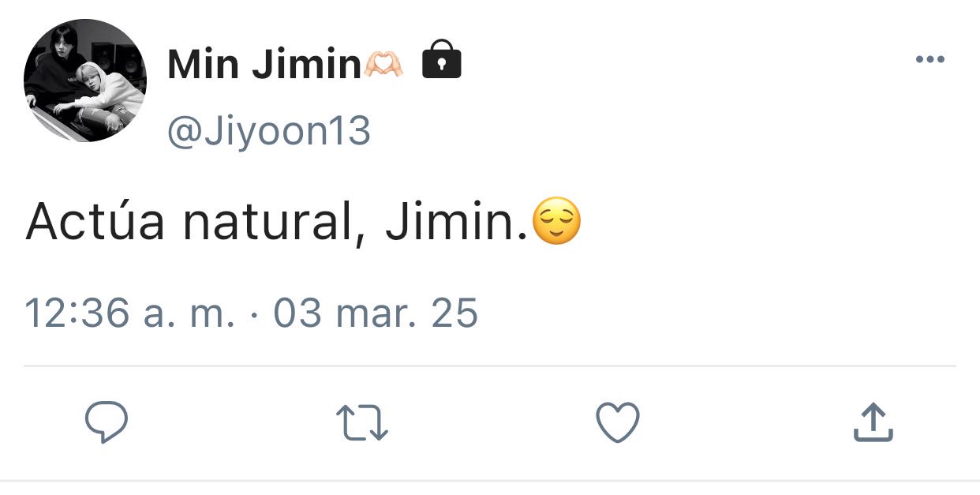Image resolution: width=980 pixels, height=495 pixels.
Task: Select the word natural in the tweet
Action: [x=268, y=223]
